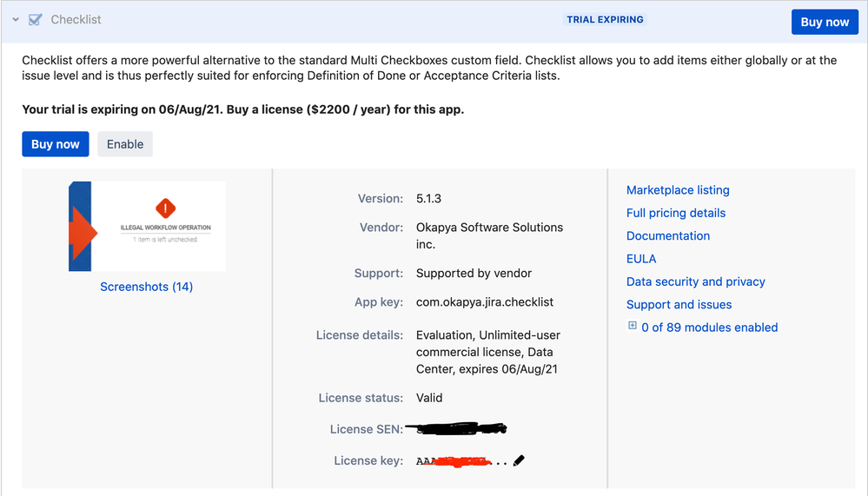Open Support and issues link
Viewport: 868px width, 496px height.
coord(679,305)
